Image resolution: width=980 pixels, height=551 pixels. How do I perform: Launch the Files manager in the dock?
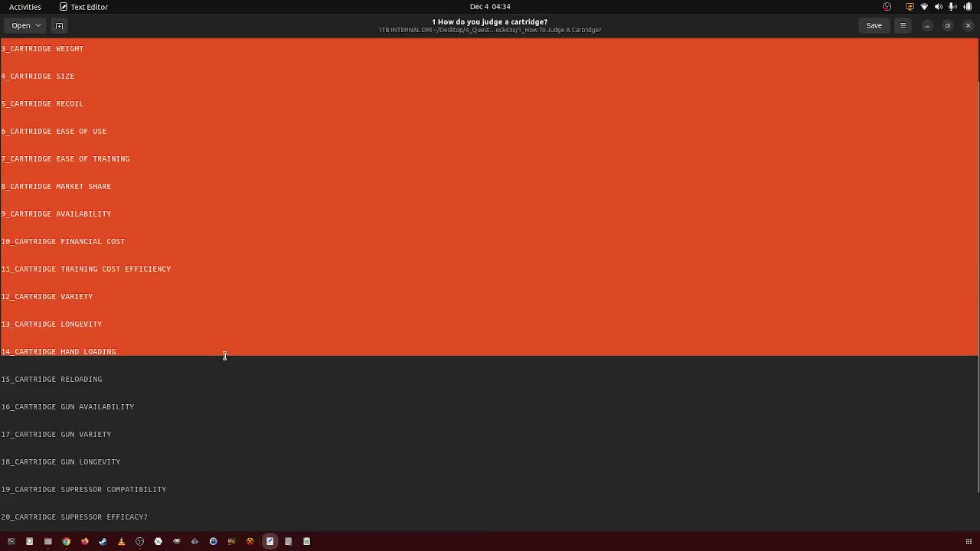pyautogui.click(x=47, y=541)
